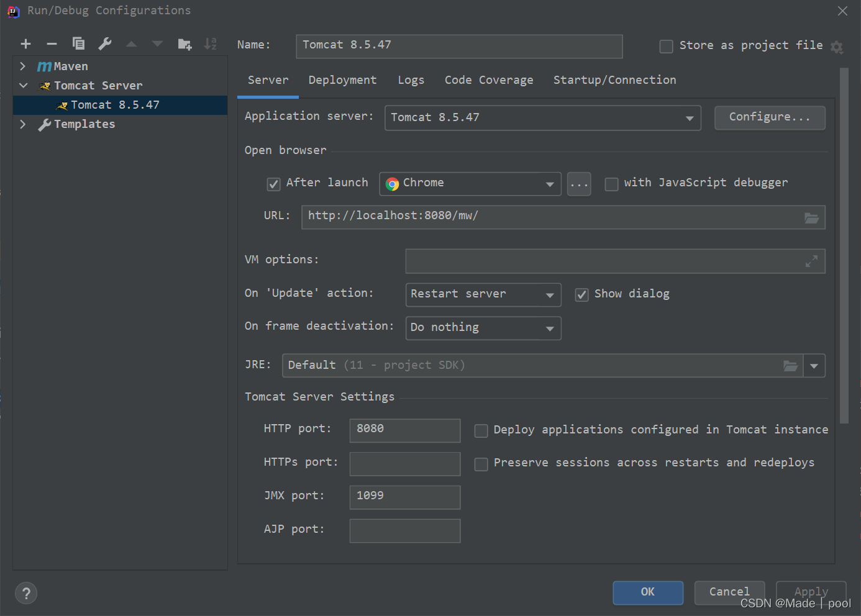Enable Preserve sessions across restarts and redeploys
Image resolution: width=861 pixels, height=616 pixels.
(x=481, y=464)
